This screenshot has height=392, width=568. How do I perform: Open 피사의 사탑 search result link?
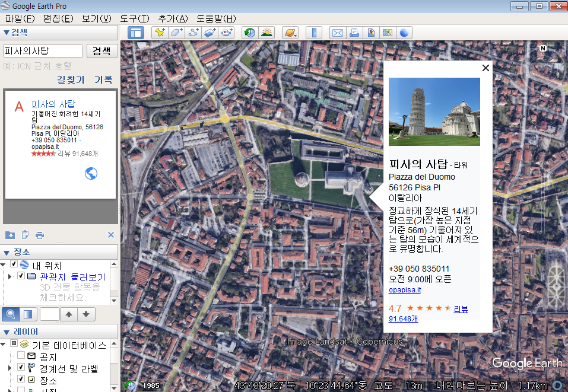[53, 104]
